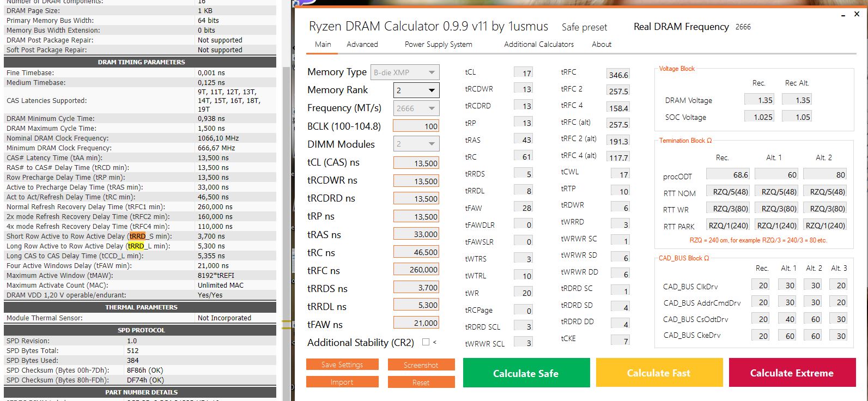Screen dimensions: 868x401
Task: Select the tRRDS ns input field
Action: click(416, 288)
